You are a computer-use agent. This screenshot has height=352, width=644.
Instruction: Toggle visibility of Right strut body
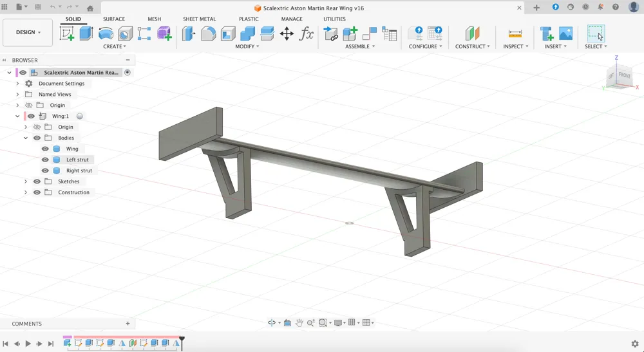(x=45, y=171)
